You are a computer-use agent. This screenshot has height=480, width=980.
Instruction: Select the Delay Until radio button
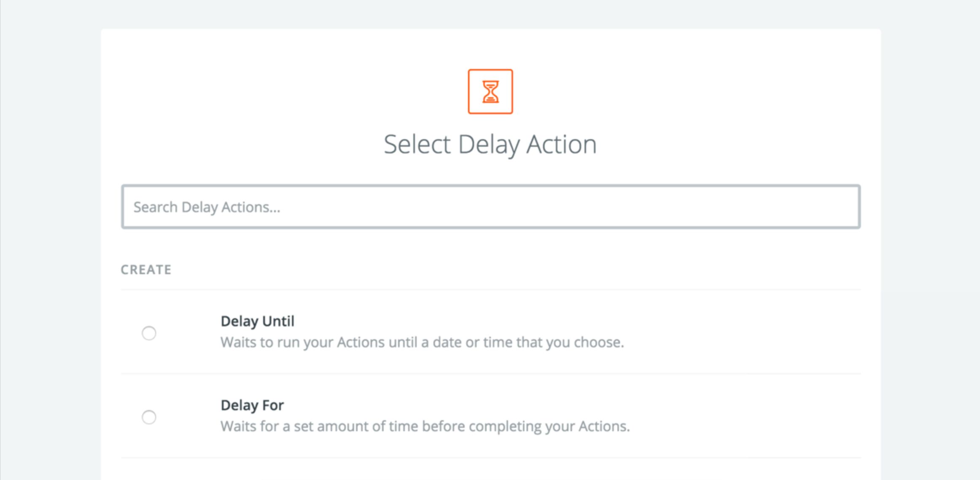[149, 333]
